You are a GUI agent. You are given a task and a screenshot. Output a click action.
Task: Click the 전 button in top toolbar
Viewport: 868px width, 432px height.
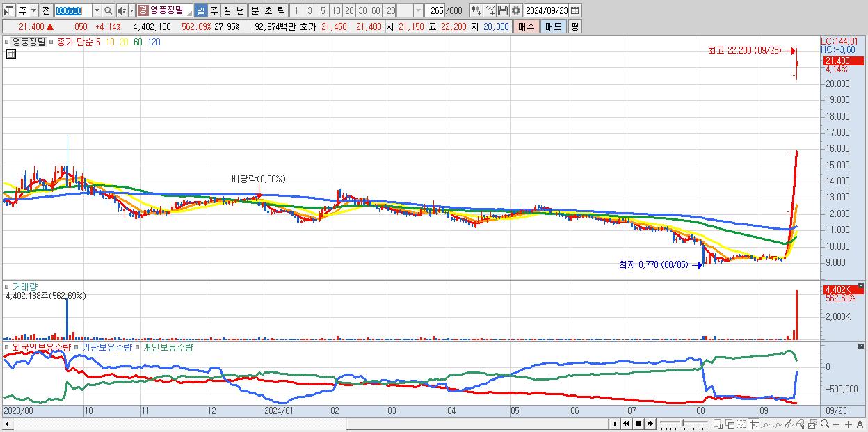coord(46,10)
